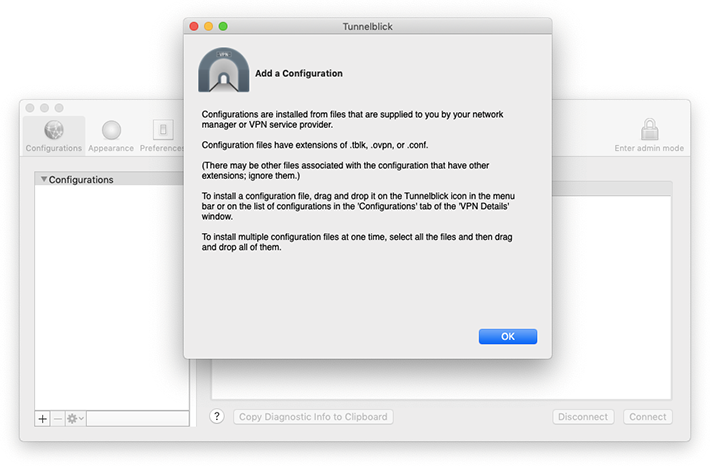Screen dimensions: 710x466
Task: Click the Add a Configuration heading
Action: (x=299, y=74)
